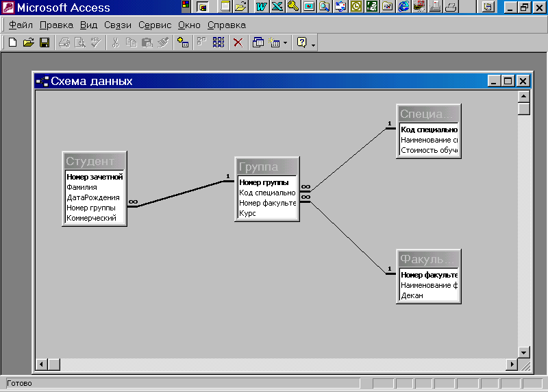548x392 pixels.
Task: Click the Print Preview icon
Action: click(x=80, y=42)
